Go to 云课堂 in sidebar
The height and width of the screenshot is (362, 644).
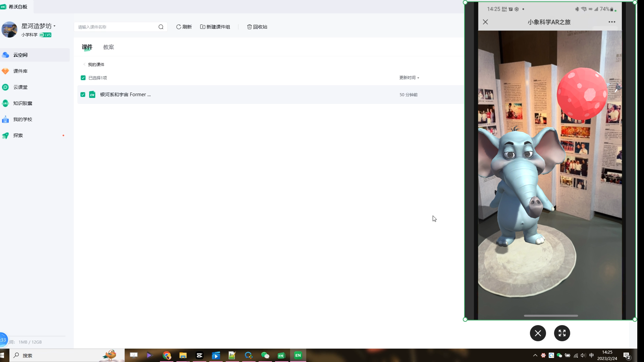click(x=20, y=87)
